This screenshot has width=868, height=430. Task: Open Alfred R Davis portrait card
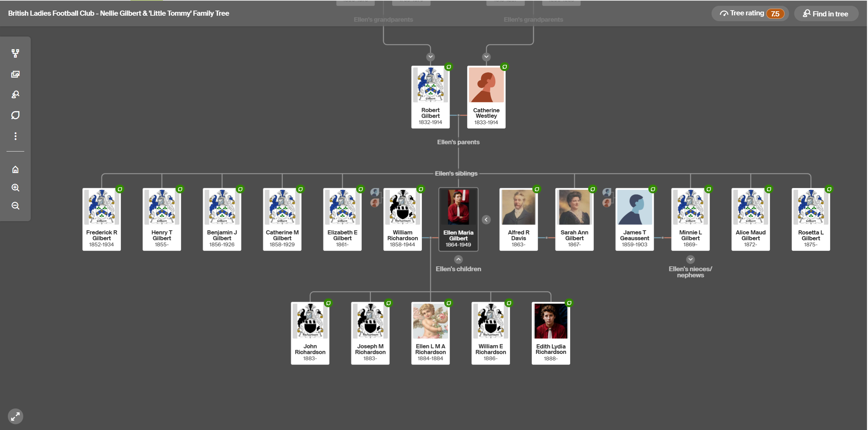click(x=519, y=219)
